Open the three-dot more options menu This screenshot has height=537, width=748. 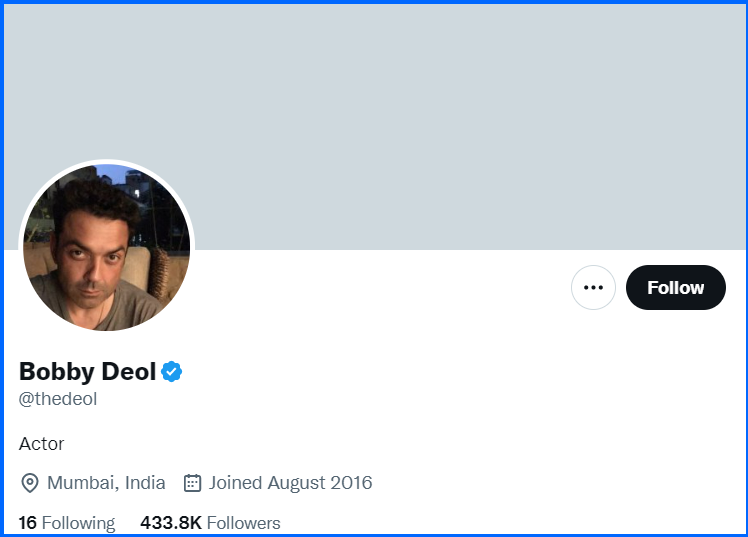tap(593, 288)
